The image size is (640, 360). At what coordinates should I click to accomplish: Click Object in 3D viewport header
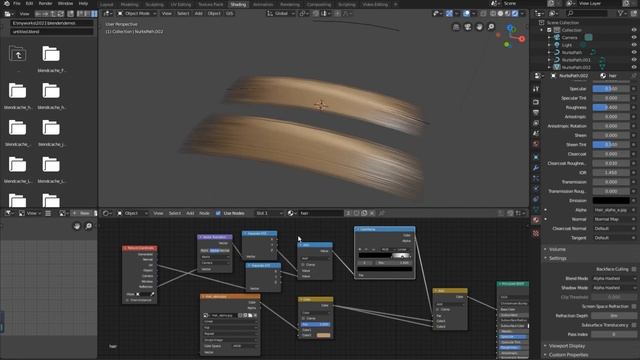[x=214, y=13]
